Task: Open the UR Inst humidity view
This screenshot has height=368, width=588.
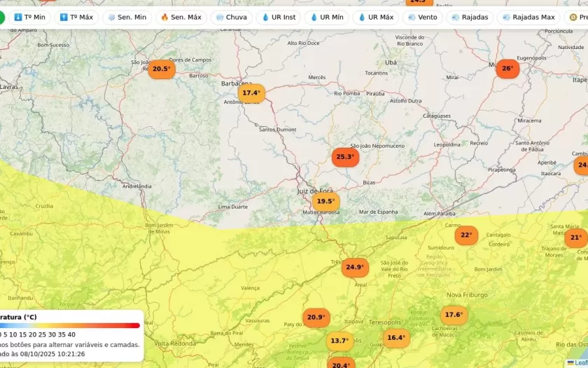Action: (x=279, y=17)
